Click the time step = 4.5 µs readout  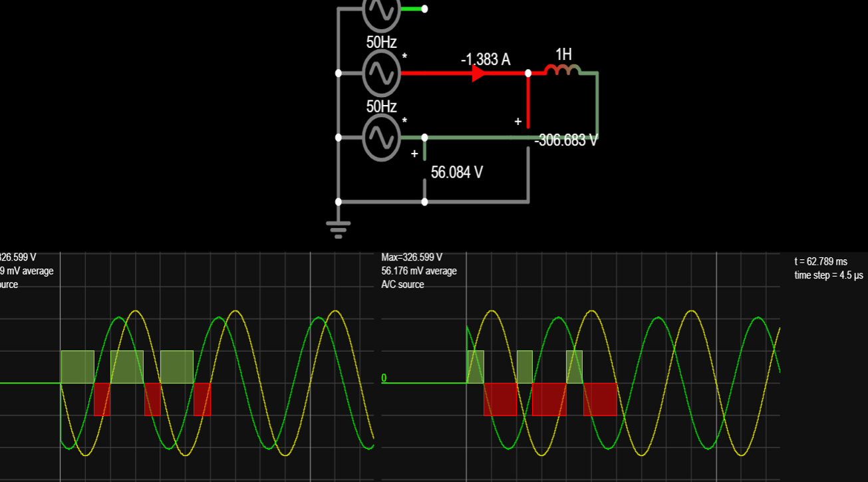tap(829, 275)
